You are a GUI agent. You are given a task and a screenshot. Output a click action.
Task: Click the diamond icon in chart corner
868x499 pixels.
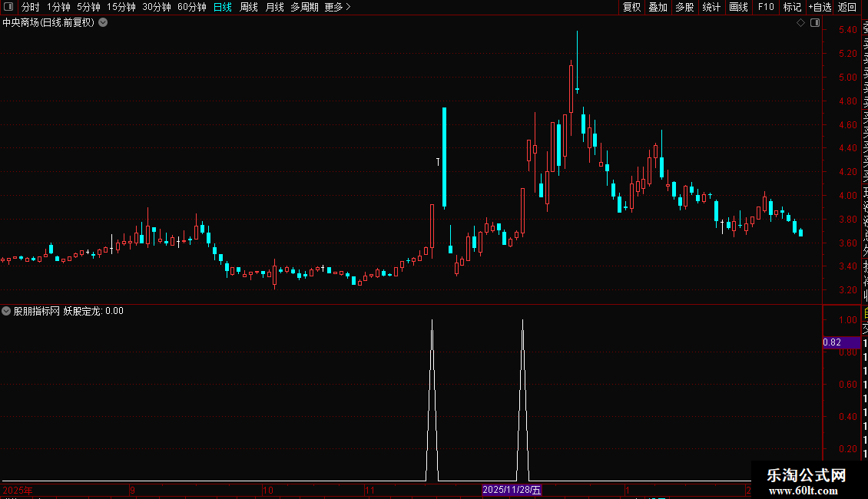(800, 23)
